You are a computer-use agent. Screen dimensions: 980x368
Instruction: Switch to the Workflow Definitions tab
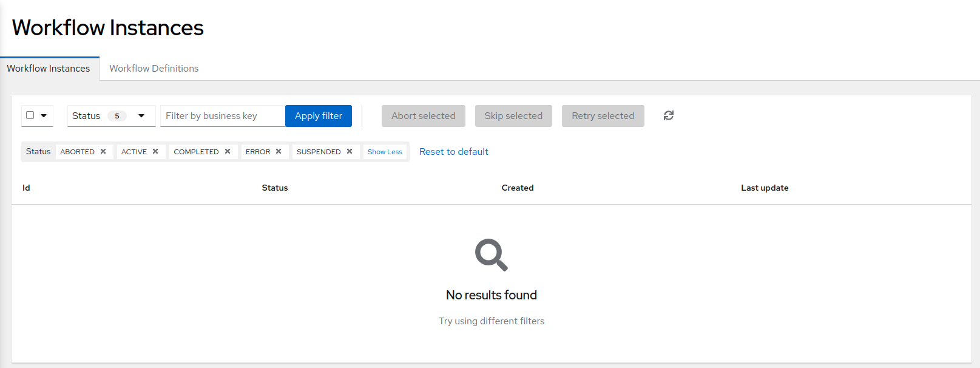tap(154, 69)
